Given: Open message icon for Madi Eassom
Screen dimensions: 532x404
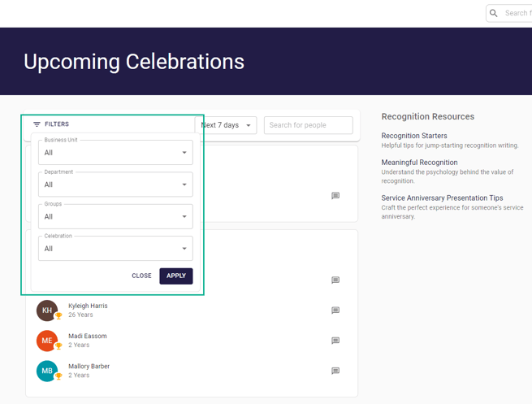Looking at the screenshot, I should coord(335,340).
